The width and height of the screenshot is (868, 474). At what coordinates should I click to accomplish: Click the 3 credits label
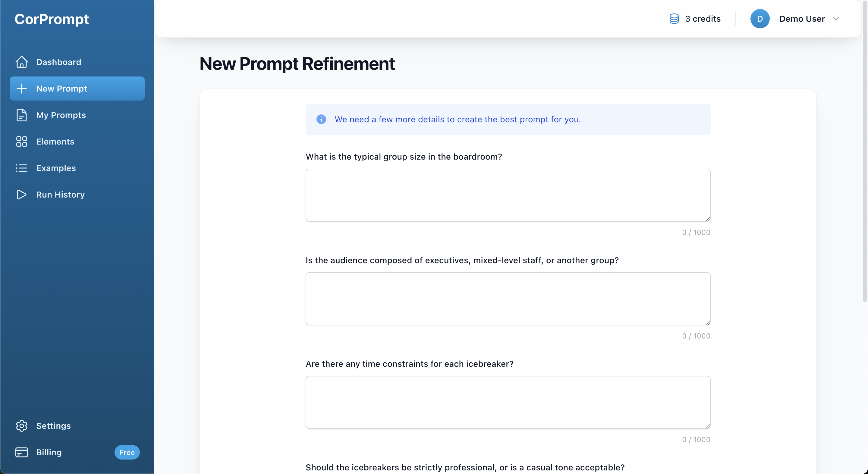(x=703, y=18)
